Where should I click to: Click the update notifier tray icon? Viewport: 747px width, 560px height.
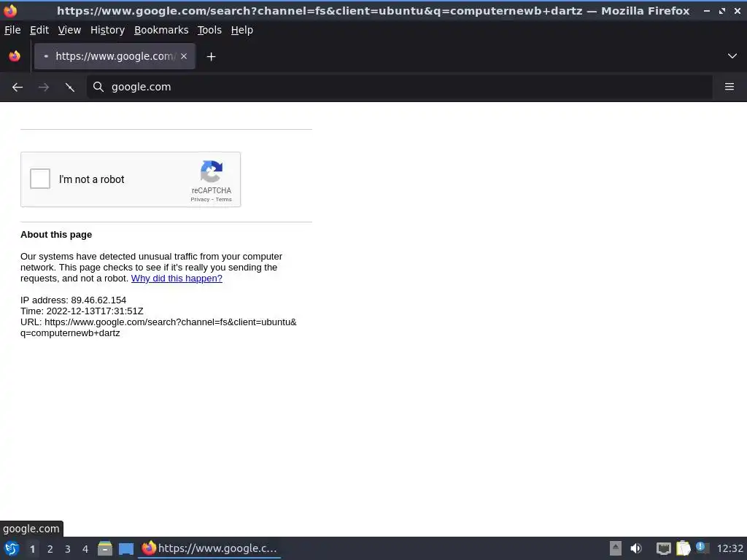(x=703, y=548)
